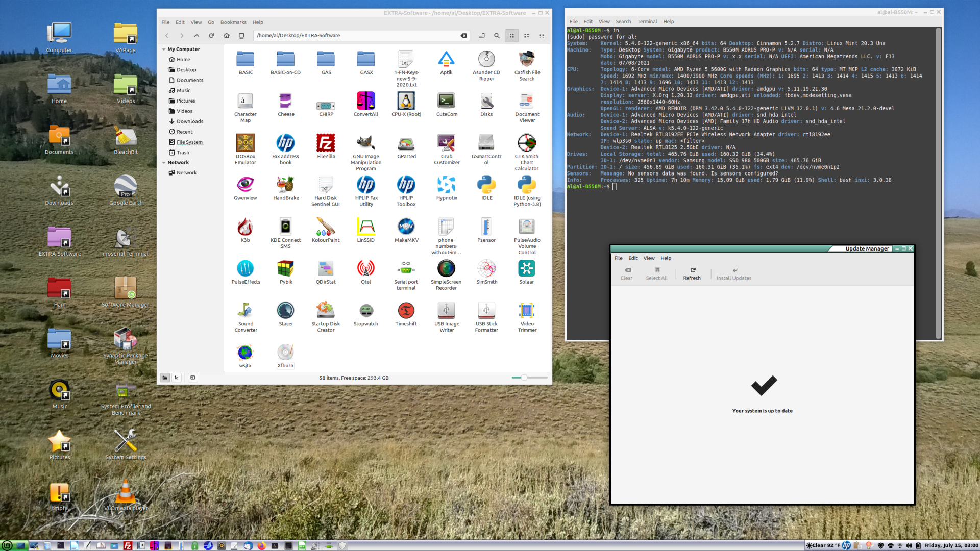Select Trash in the sidebar
The height and width of the screenshot is (551, 980).
click(183, 153)
